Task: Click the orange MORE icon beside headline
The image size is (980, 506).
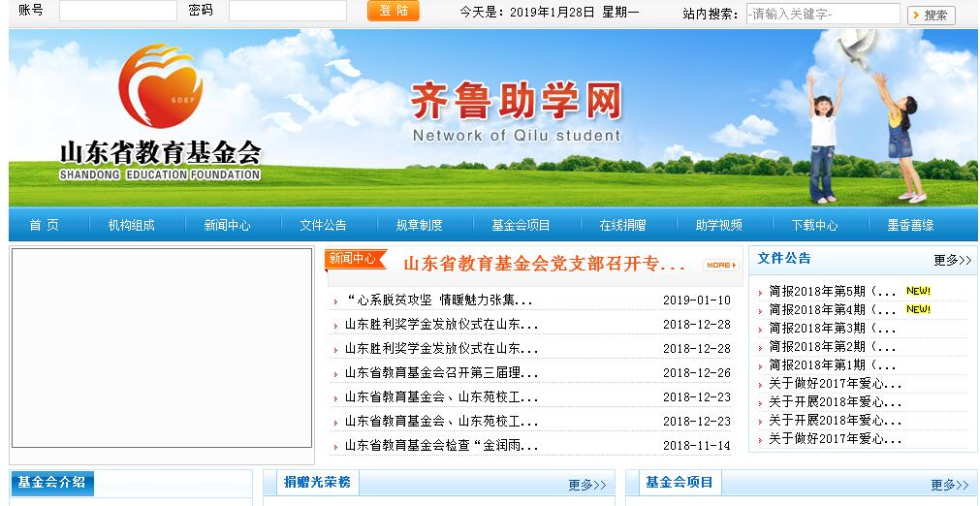Action: [720, 265]
